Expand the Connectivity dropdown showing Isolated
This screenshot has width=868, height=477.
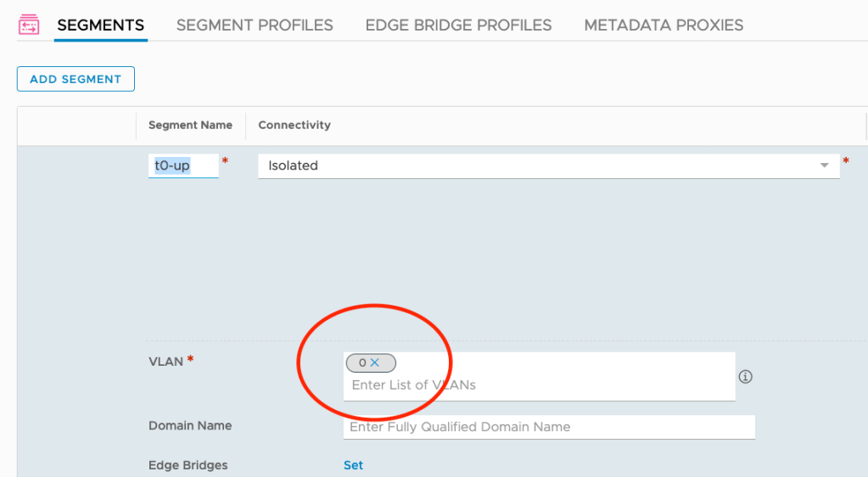[824, 166]
